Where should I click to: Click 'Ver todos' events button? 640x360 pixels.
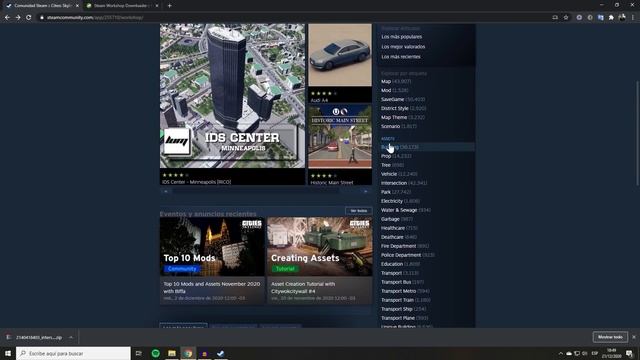[359, 211]
